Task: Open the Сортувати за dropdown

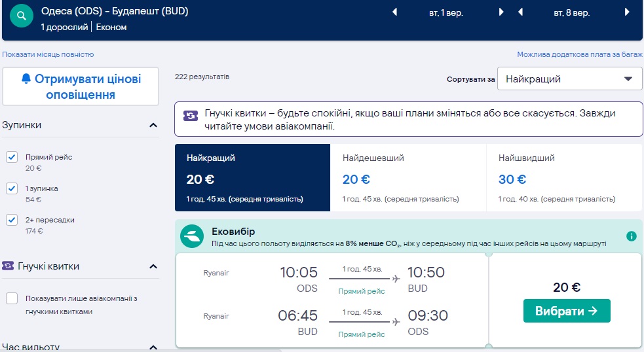Action: tap(569, 79)
